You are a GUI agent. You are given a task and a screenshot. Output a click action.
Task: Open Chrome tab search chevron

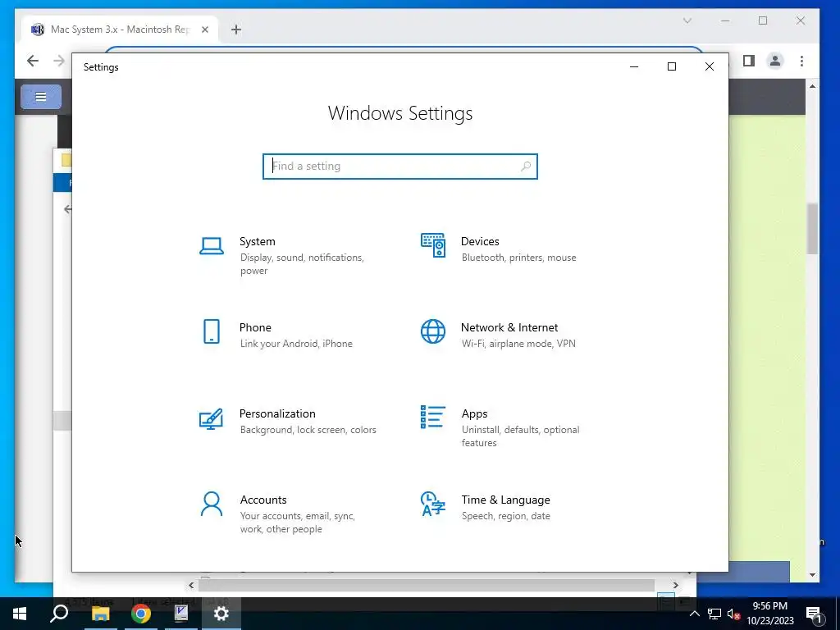tap(687, 21)
